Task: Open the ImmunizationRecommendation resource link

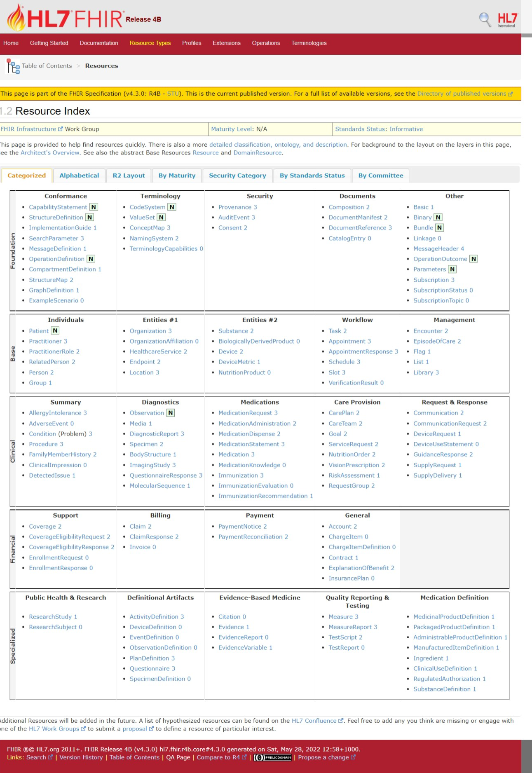Action: pos(263,496)
